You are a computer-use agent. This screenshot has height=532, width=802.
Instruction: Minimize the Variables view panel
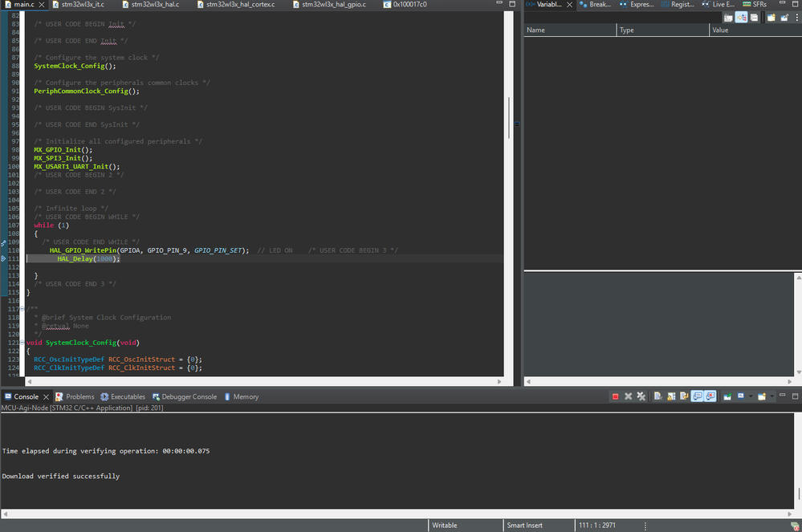pos(782,3)
